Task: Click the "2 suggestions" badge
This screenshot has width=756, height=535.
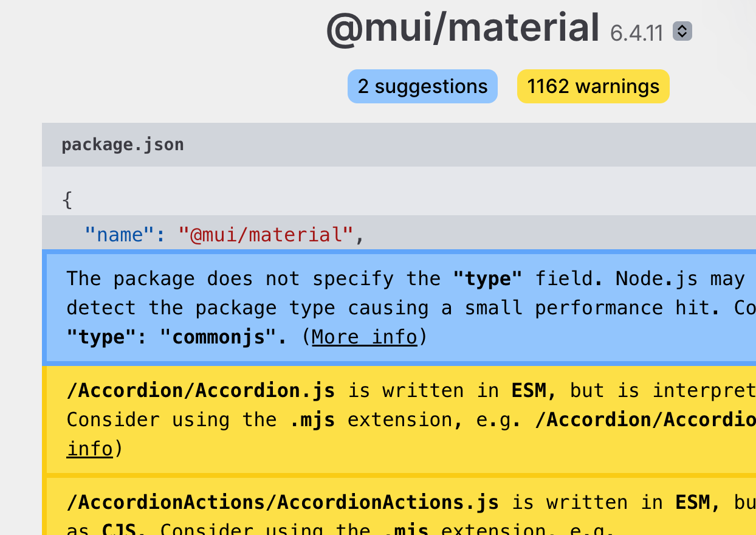Action: pos(422,86)
